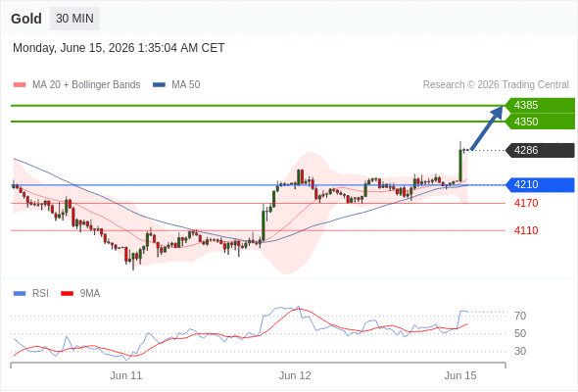
Task: Click the 30 MIN timeframe button
Action: click(x=74, y=19)
